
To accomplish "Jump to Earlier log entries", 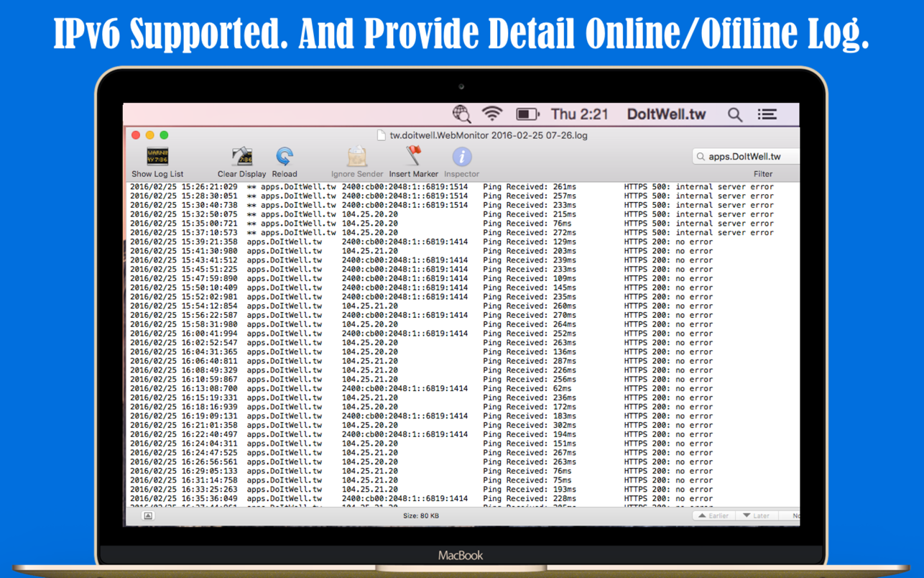I will (x=713, y=515).
